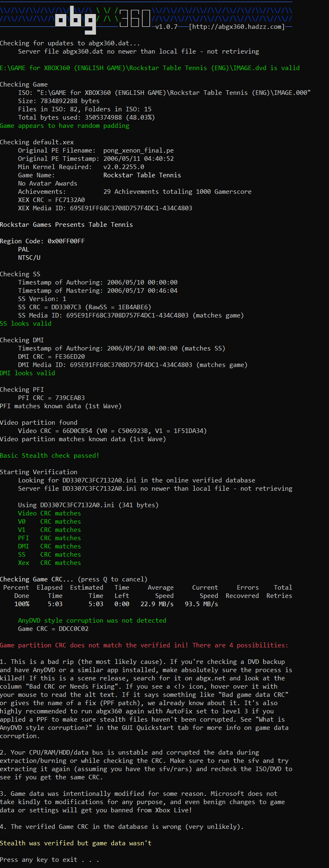Click 'PFI CRC matches' result
329x868 pixels.
coord(49,538)
